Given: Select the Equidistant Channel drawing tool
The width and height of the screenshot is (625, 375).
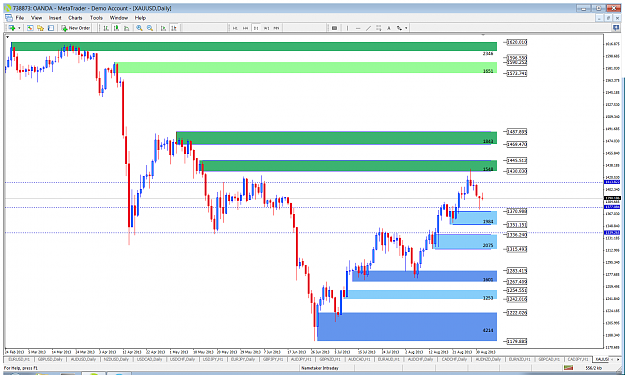Looking at the screenshot, I should pyautogui.click(x=379, y=28).
